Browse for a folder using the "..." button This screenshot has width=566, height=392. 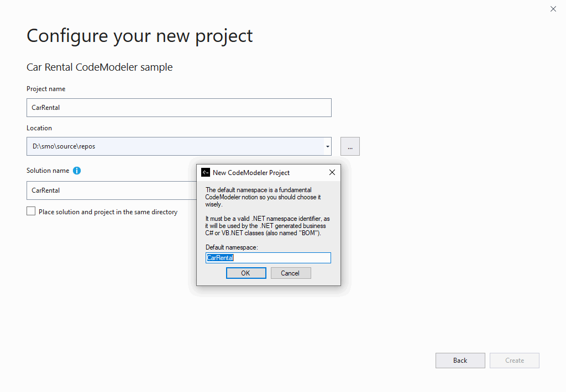tap(349, 146)
